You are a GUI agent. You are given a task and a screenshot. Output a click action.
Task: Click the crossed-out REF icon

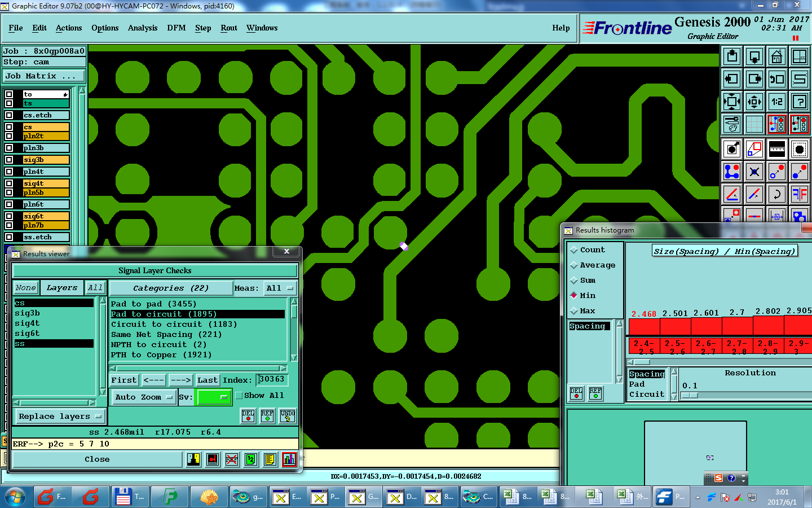(232, 459)
